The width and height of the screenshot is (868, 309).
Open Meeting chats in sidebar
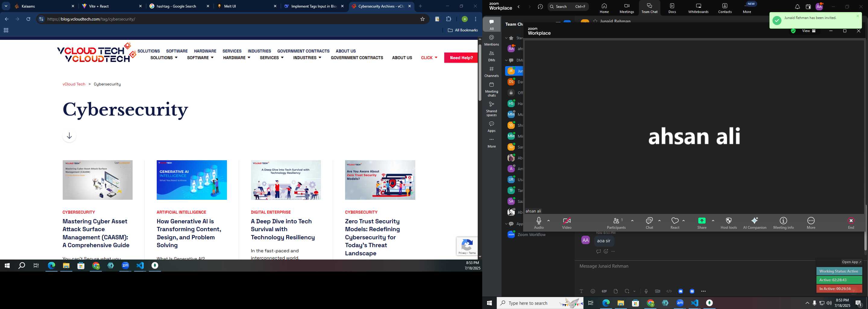492,89
